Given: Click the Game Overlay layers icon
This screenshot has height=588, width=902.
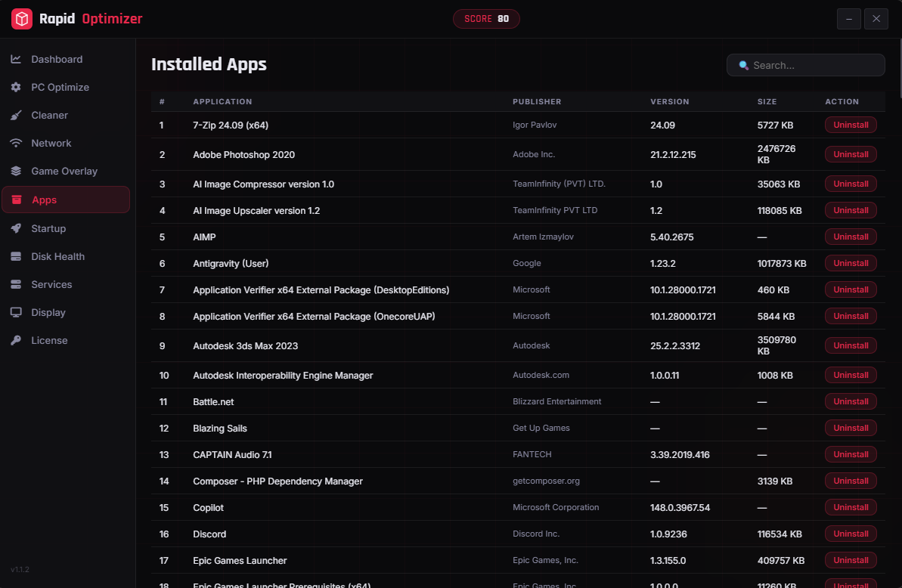Looking at the screenshot, I should point(16,172).
